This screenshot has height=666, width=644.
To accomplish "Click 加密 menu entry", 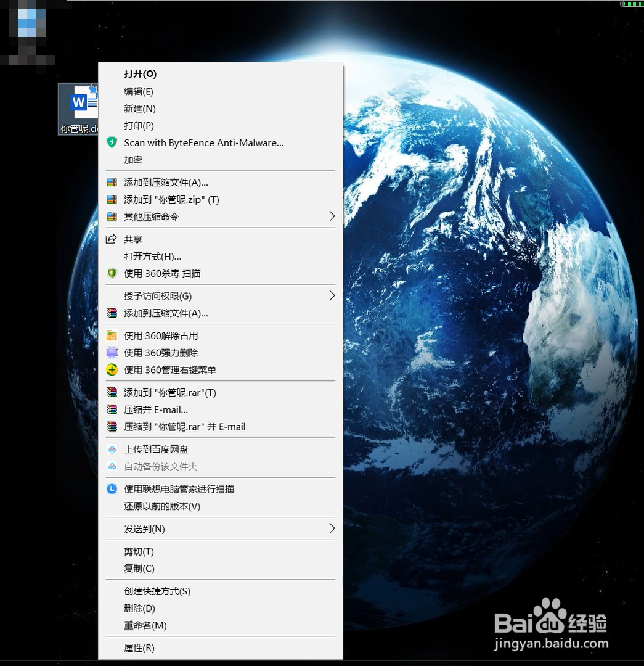I will click(221, 160).
